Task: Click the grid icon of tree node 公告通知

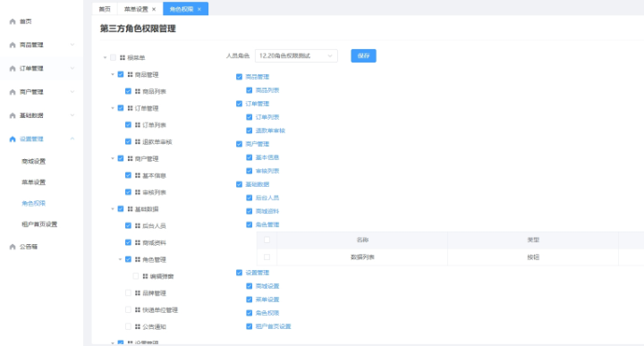Action: click(138, 326)
